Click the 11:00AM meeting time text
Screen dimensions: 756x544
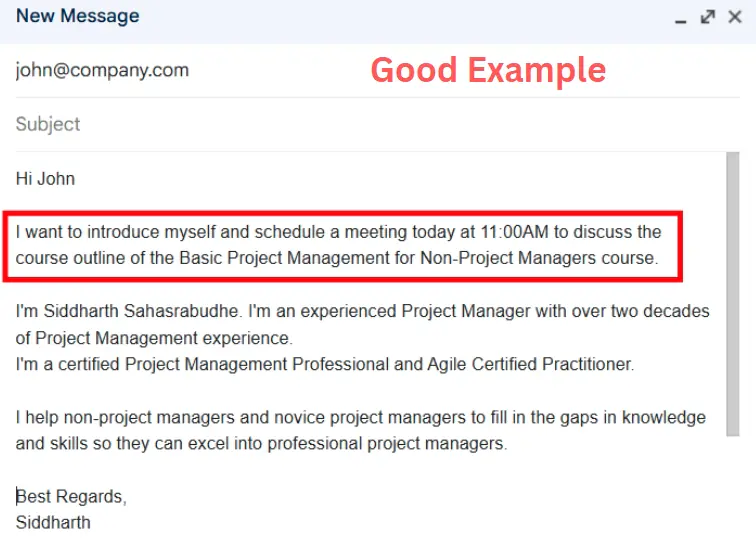tap(514, 232)
